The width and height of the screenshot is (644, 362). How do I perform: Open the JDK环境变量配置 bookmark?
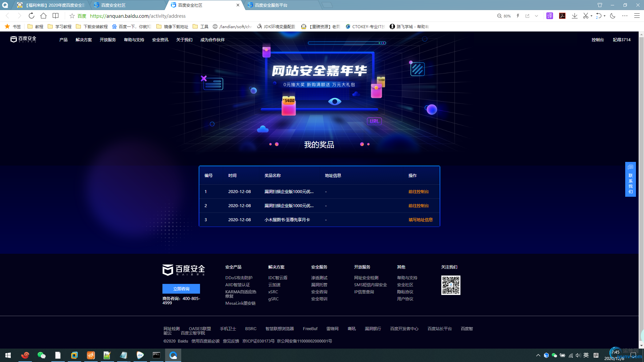pyautogui.click(x=276, y=26)
